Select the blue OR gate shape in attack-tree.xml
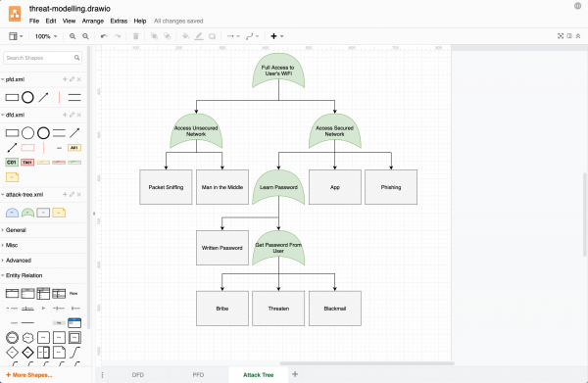The width and height of the screenshot is (588, 383). click(12, 213)
